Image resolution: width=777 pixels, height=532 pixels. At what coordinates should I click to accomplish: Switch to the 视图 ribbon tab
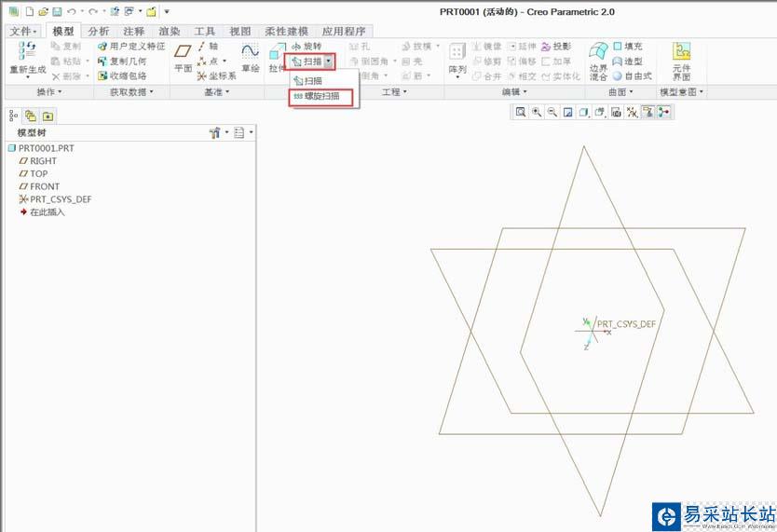click(240, 31)
